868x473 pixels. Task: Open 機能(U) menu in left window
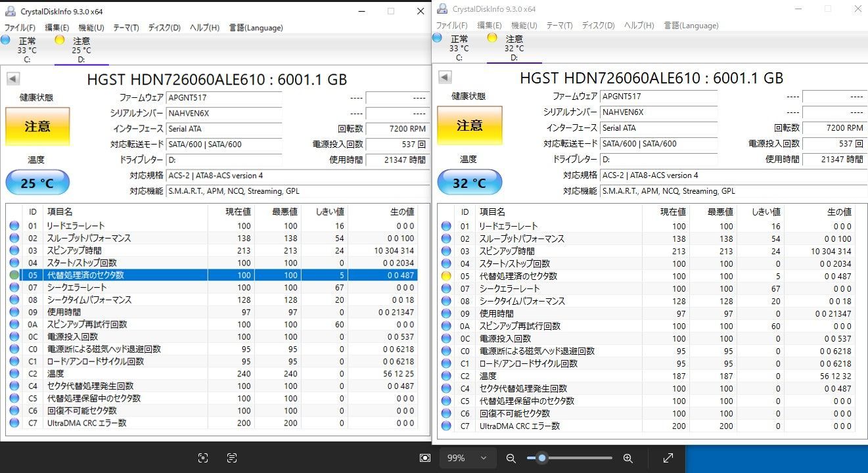(x=91, y=28)
